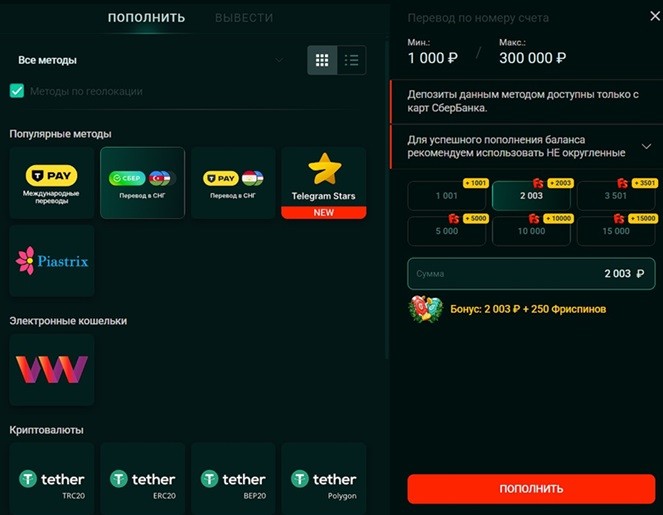
Task: Choose Tether ERC20 crypto deposit
Action: tap(142, 479)
